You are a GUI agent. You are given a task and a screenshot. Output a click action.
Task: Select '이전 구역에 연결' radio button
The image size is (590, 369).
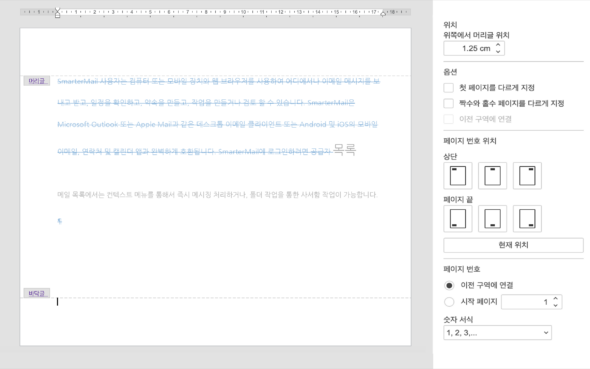tap(449, 285)
